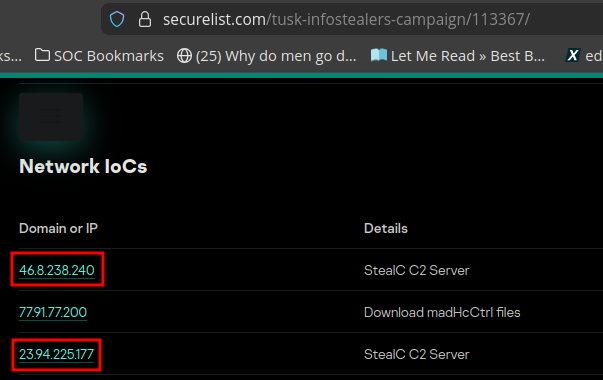The width and height of the screenshot is (603, 380).
Task: Click 'StealC C2 Server' text in the 46.8.238.240 row
Action: pos(416,270)
